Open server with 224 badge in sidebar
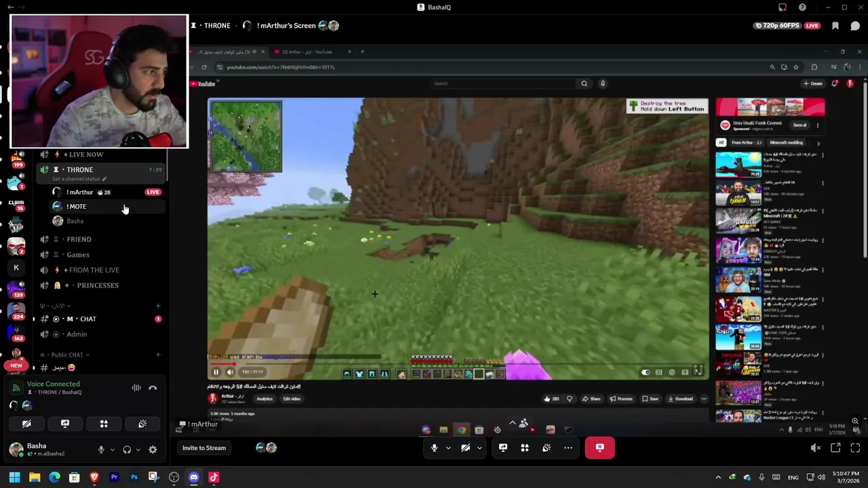The image size is (868, 488). point(16,310)
